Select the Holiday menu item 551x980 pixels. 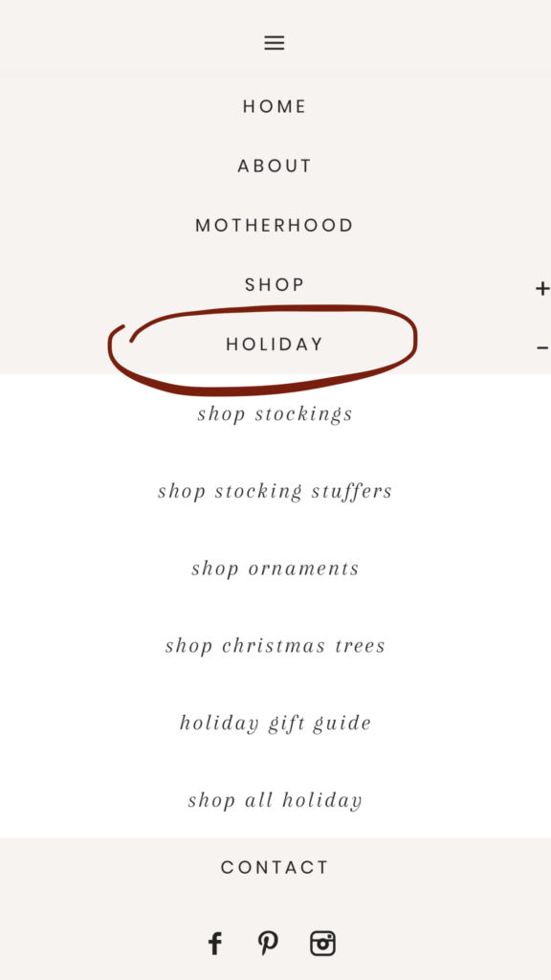(275, 344)
